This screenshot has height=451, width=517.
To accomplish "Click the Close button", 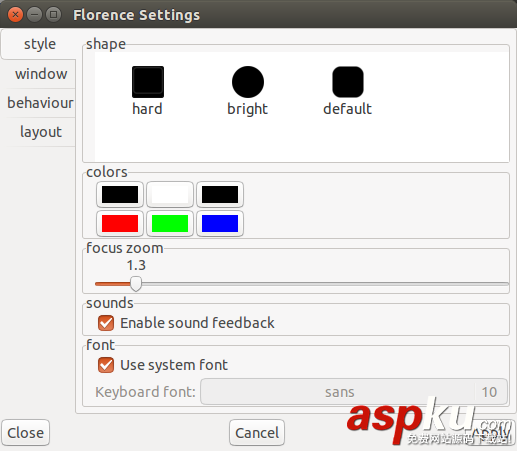I will point(26,433).
